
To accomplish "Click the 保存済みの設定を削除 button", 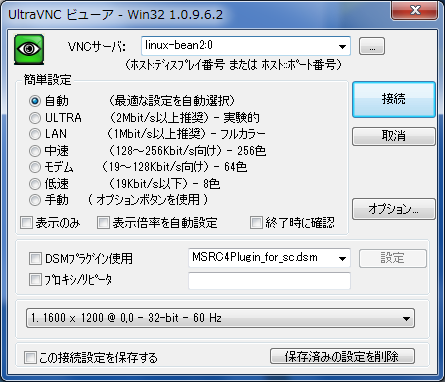I will point(342,356).
